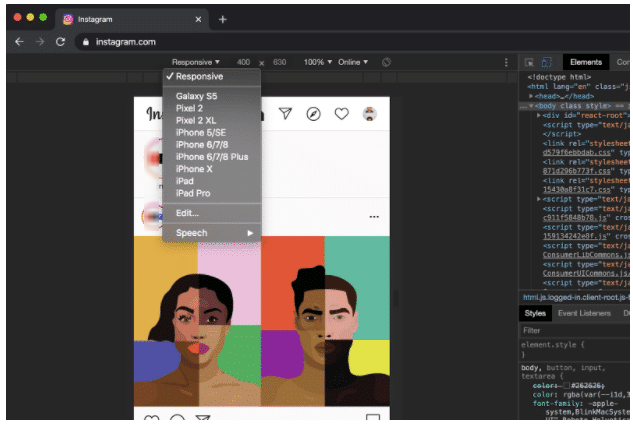This screenshot has height=427, width=633.
Task: Select iPhone 6/7/8 Plus device
Action: pos(212,157)
